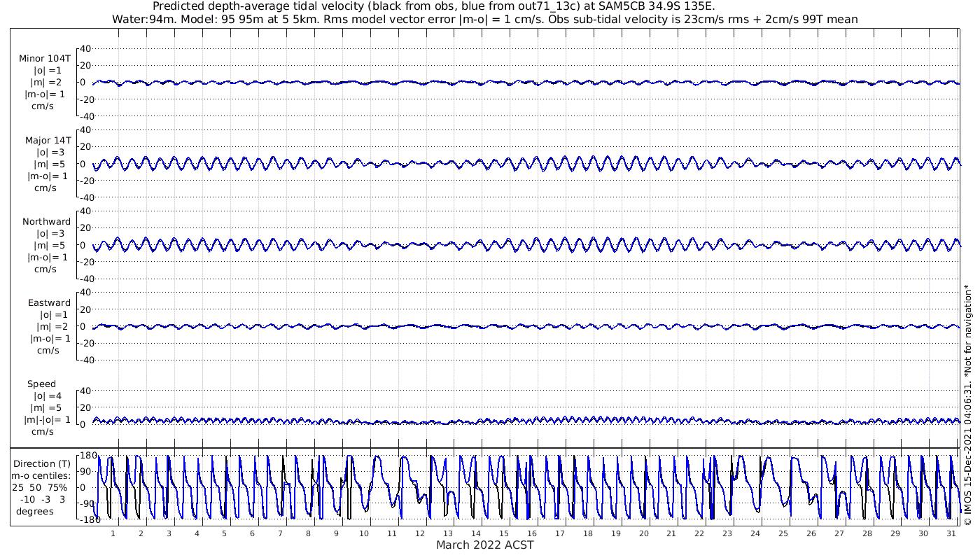Select the 'Speed' panel label

click(x=42, y=384)
